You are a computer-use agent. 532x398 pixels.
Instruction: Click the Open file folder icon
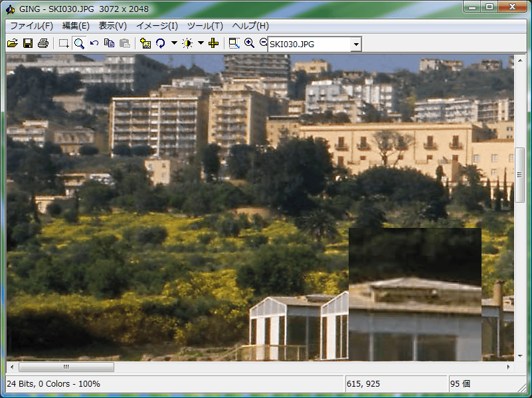pyautogui.click(x=12, y=44)
